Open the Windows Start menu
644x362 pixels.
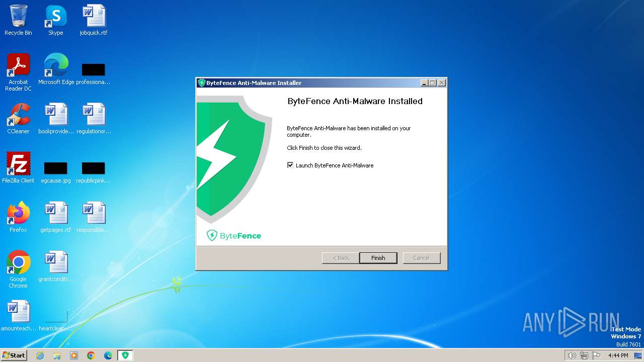14,355
